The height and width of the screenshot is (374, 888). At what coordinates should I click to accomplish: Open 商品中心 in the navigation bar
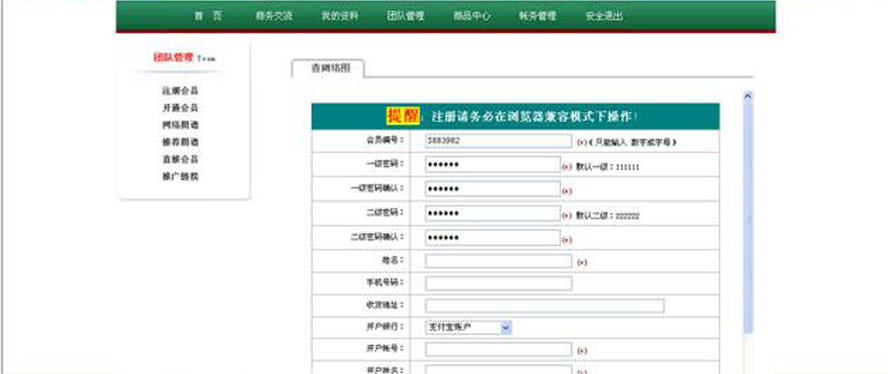click(472, 16)
